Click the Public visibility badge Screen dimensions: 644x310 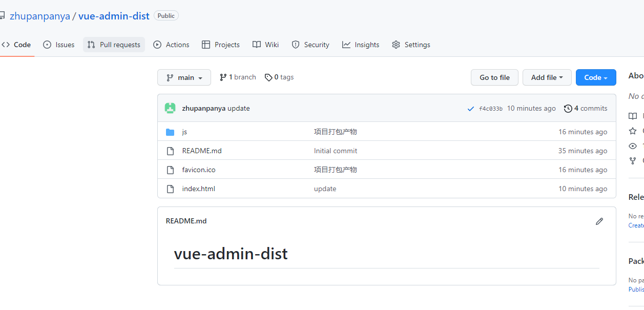[x=166, y=16]
